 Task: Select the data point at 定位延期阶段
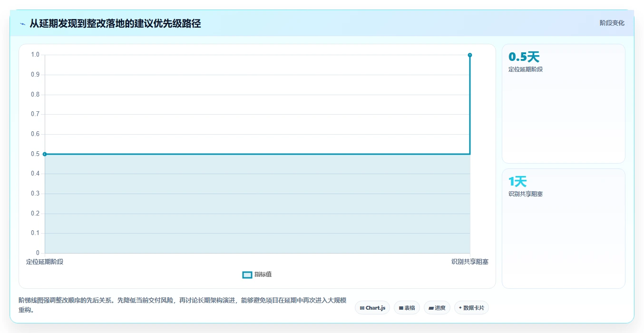tap(45, 154)
